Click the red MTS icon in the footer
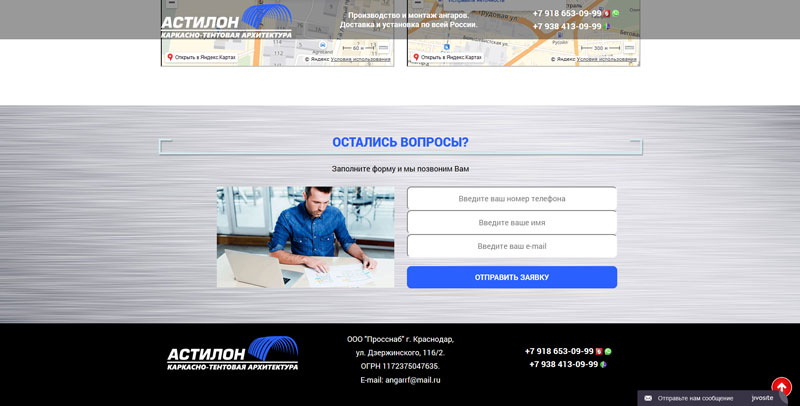This screenshot has height=406, width=800. pyautogui.click(x=599, y=351)
